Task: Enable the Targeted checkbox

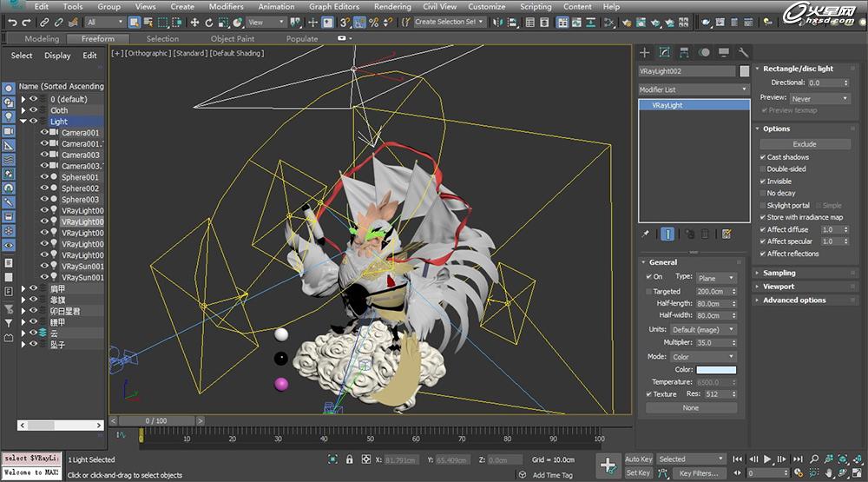Action: [x=648, y=292]
